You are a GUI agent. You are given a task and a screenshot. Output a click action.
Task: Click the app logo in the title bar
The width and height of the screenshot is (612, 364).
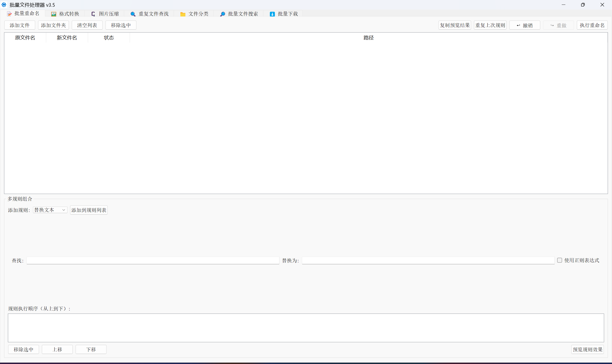click(4, 5)
